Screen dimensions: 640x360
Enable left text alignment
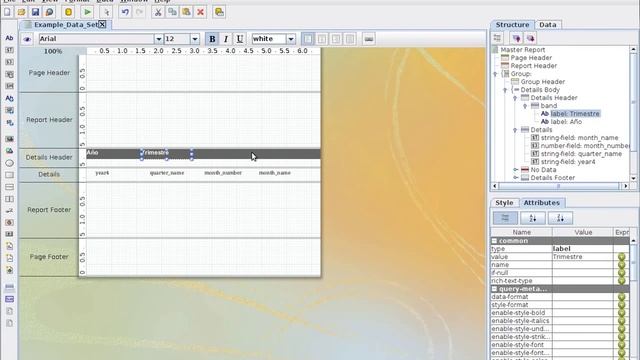[x=308, y=39]
